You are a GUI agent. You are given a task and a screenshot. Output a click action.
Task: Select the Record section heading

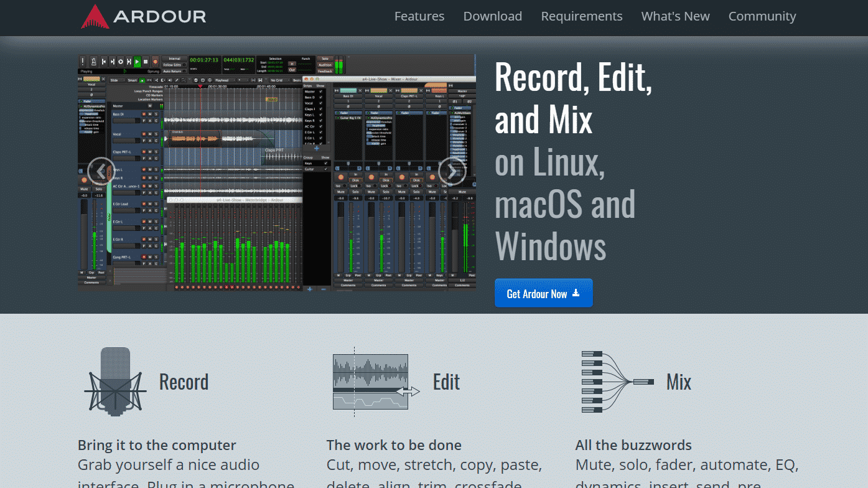point(184,382)
